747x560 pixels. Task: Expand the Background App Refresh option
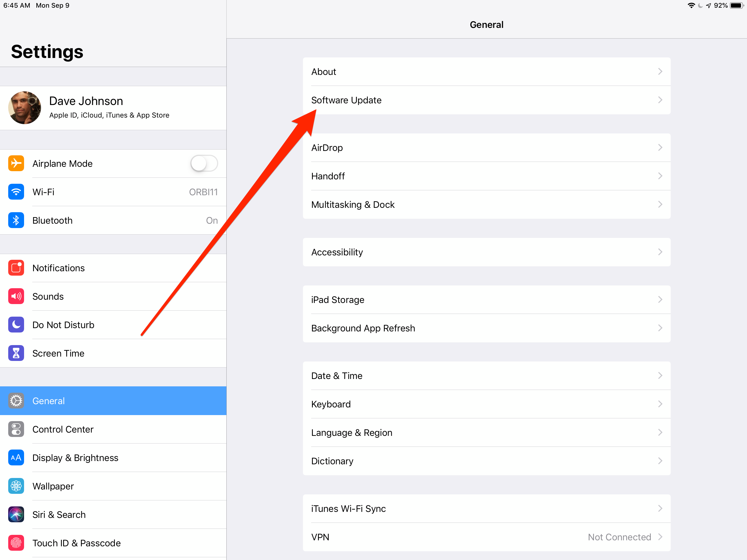tap(487, 328)
